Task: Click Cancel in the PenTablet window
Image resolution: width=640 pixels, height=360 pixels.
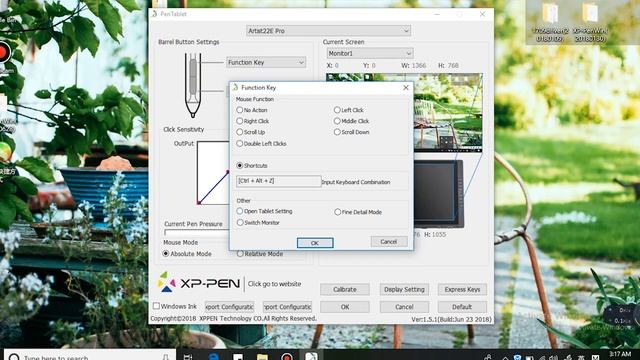Action: click(x=404, y=307)
